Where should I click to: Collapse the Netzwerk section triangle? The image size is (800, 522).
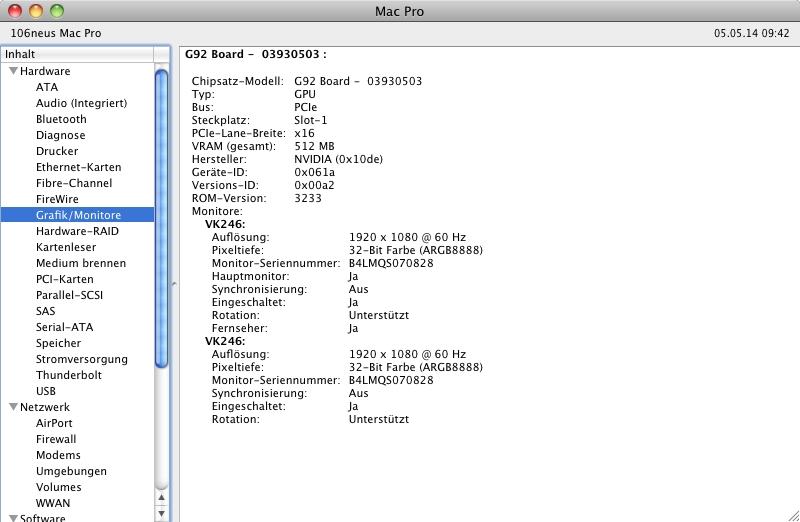pos(13,407)
